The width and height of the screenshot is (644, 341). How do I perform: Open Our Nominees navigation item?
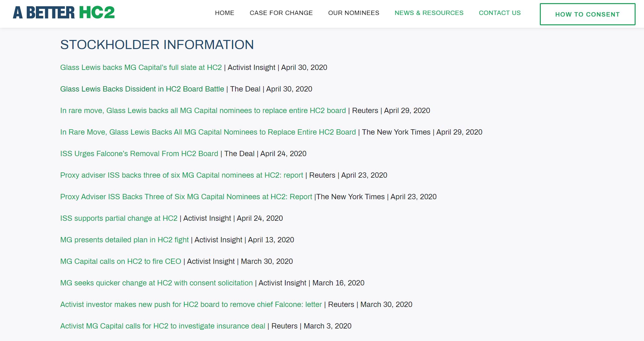coord(353,13)
